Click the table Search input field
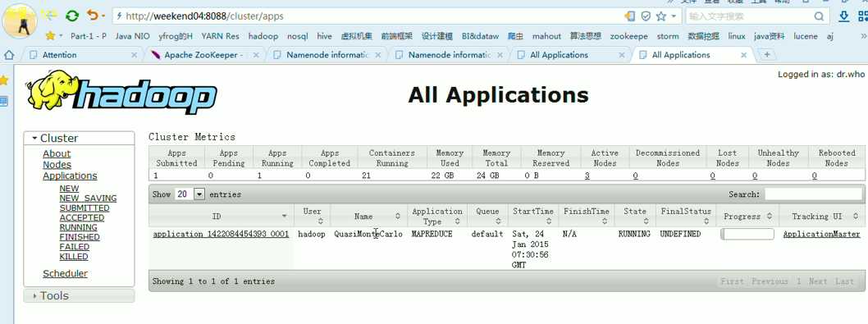 (813, 194)
